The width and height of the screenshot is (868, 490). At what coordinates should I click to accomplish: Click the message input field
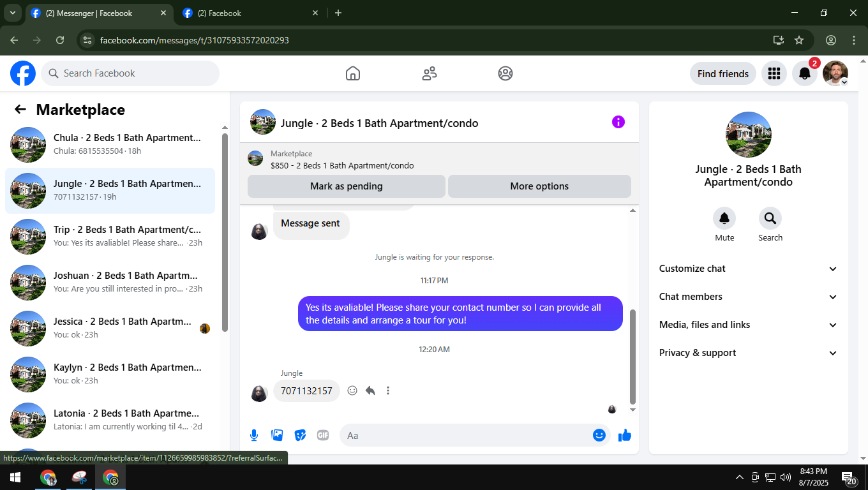click(466, 435)
